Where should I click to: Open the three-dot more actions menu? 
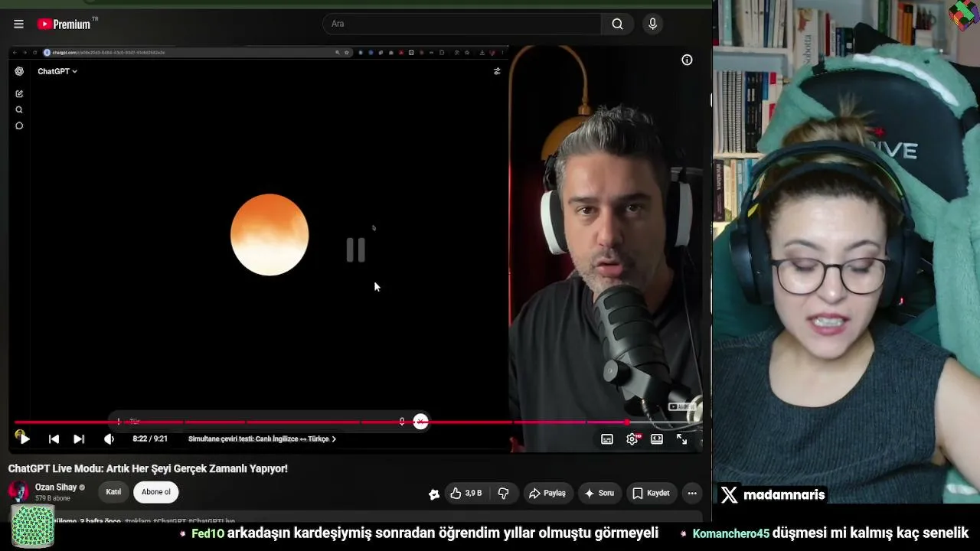tap(692, 494)
